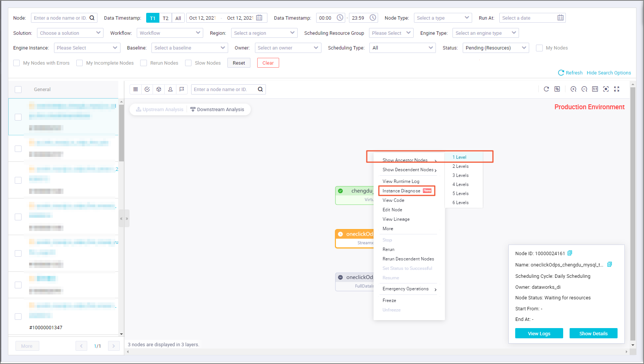This screenshot has width=644, height=364.
Task: Choose Rerun Descendent Nodes menu item
Action: (x=408, y=259)
